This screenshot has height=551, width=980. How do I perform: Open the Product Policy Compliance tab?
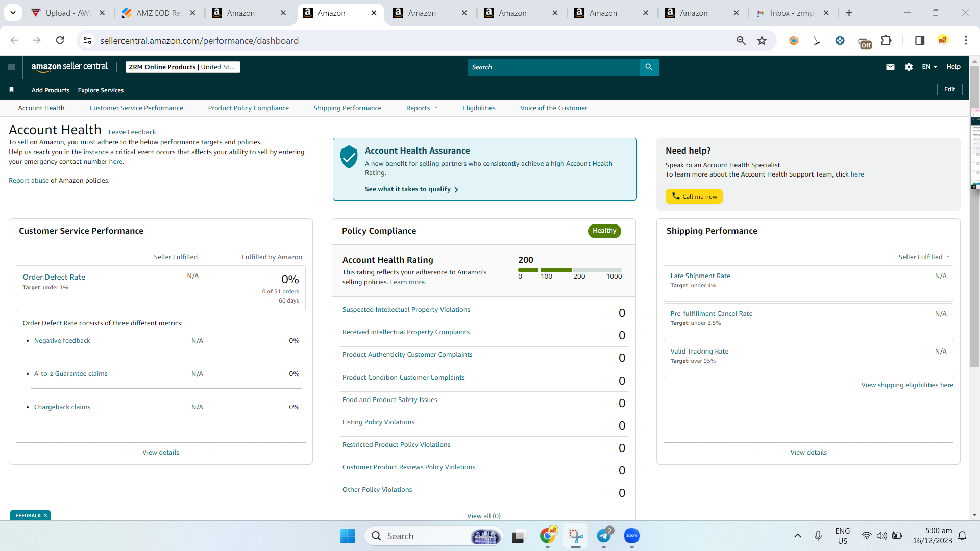click(x=248, y=108)
